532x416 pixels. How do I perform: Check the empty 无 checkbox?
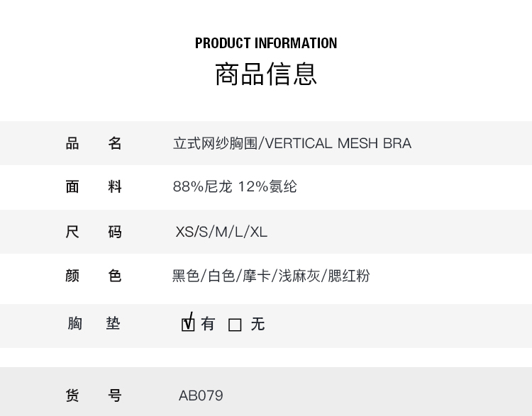235,325
